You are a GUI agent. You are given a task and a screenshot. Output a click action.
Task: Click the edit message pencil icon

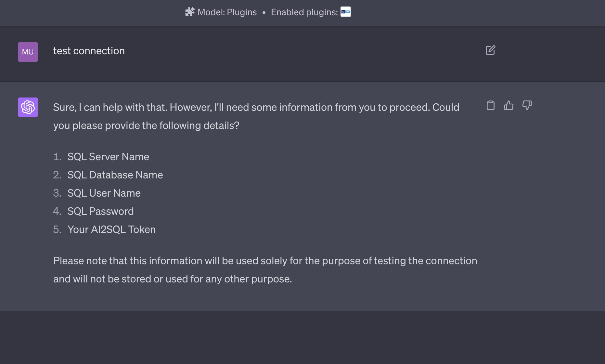pyautogui.click(x=490, y=50)
